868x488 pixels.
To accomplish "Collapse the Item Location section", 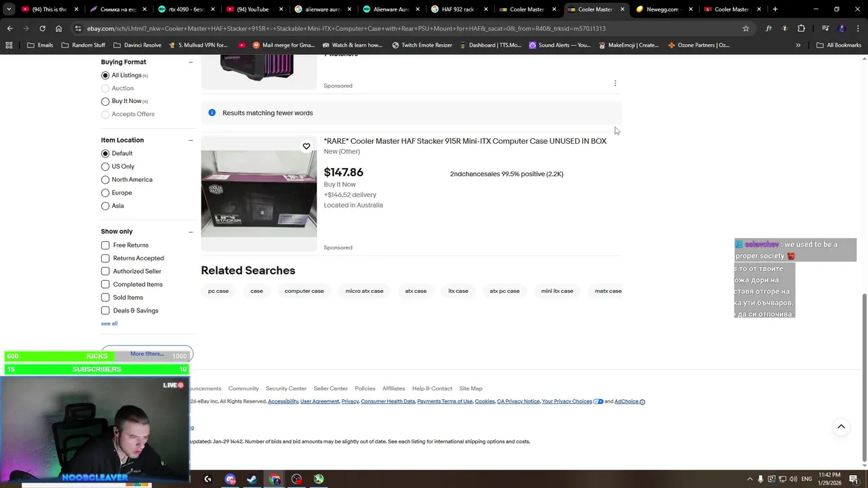I will click(x=191, y=140).
